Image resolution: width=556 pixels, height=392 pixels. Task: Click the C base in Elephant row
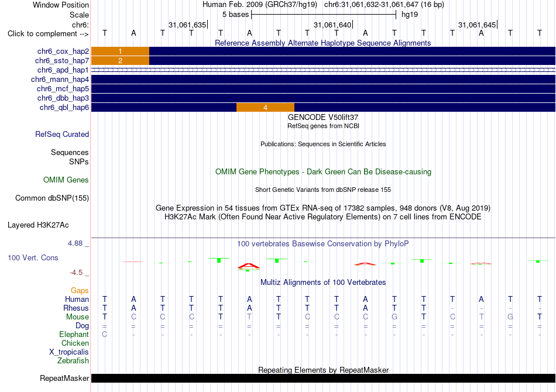coord(105,334)
